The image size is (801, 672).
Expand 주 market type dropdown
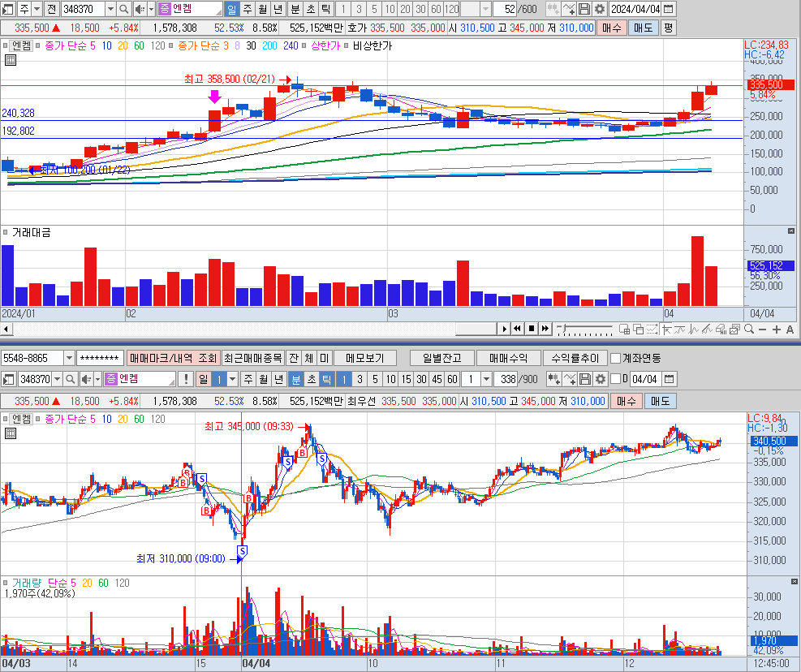click(37, 9)
